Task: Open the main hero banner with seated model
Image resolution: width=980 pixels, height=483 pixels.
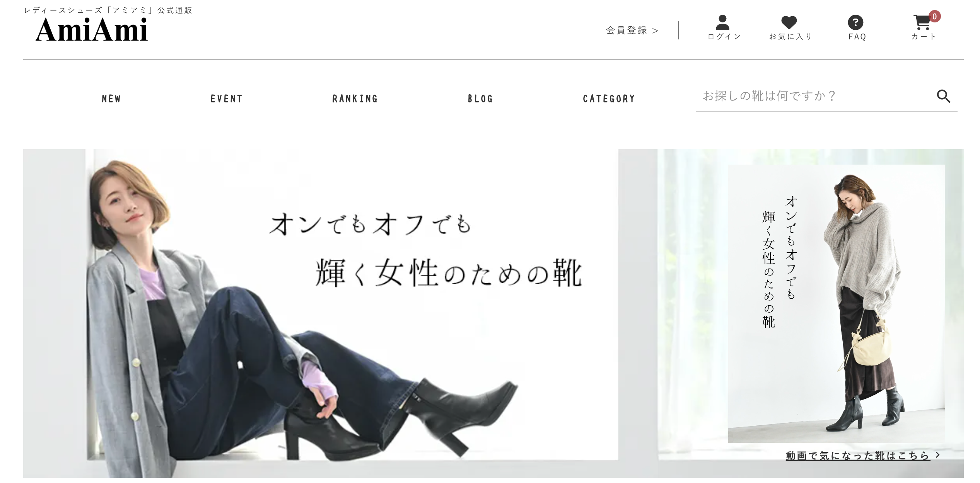Action: (x=321, y=313)
